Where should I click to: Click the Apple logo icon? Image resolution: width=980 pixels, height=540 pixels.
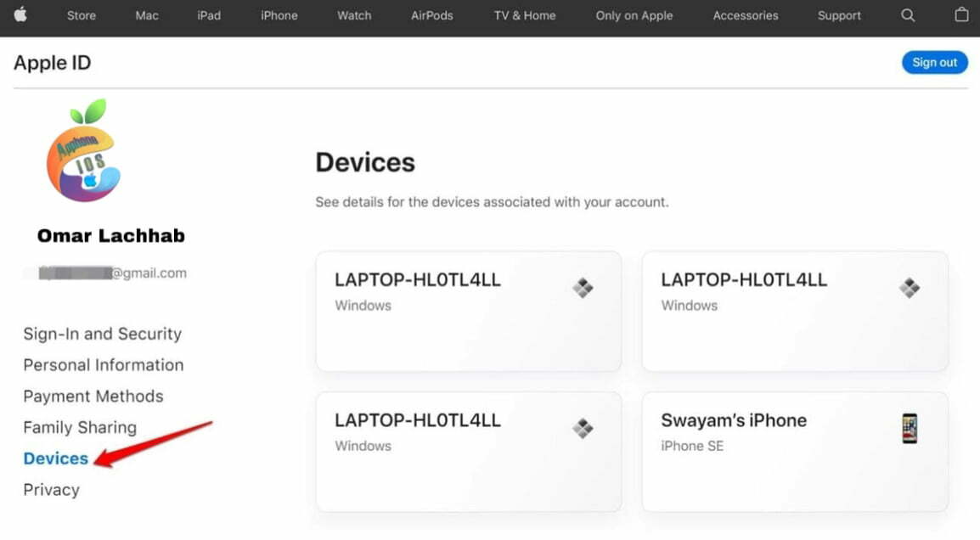click(x=20, y=15)
